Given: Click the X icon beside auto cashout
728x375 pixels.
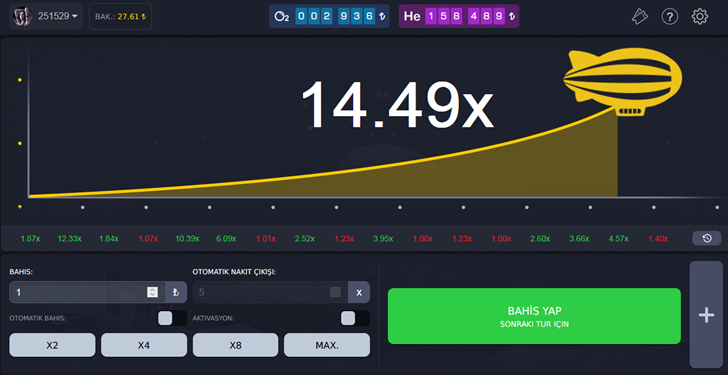Looking at the screenshot, I should click(x=359, y=292).
